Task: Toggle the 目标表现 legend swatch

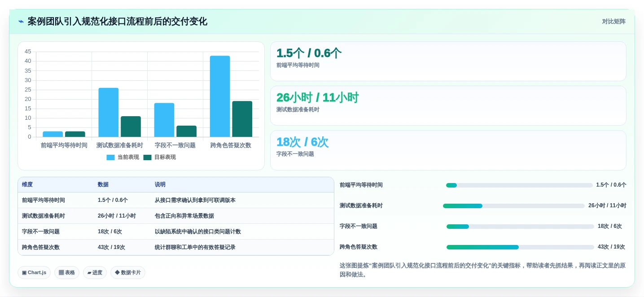Action: pyautogui.click(x=147, y=157)
